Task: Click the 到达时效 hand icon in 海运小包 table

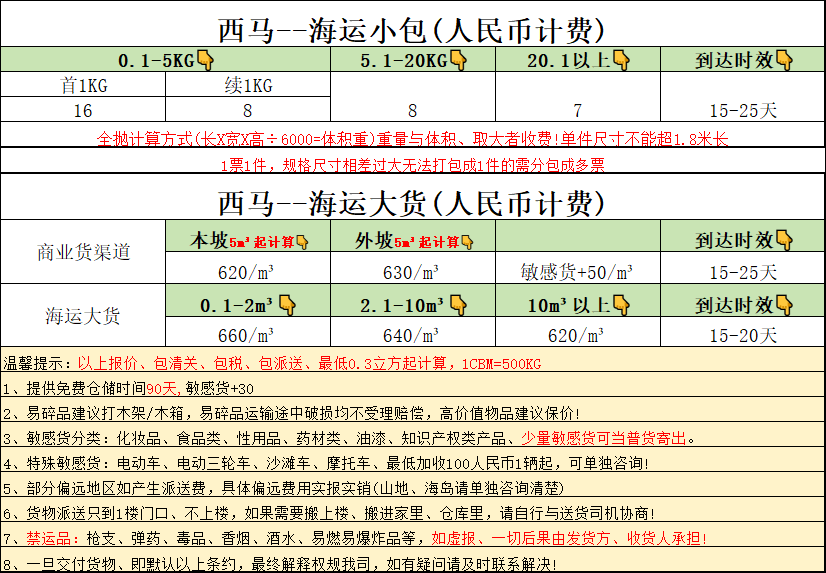Action: click(783, 60)
